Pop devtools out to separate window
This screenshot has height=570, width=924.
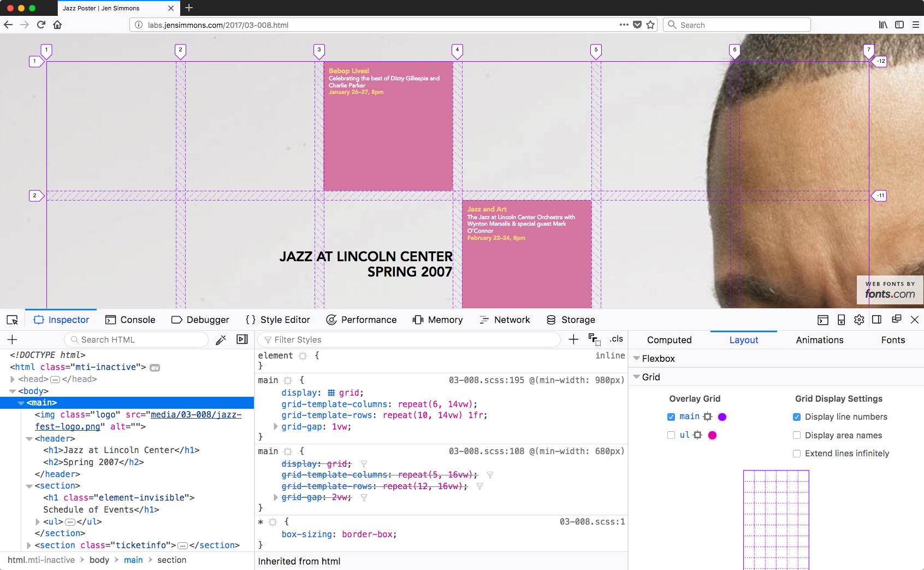click(896, 319)
